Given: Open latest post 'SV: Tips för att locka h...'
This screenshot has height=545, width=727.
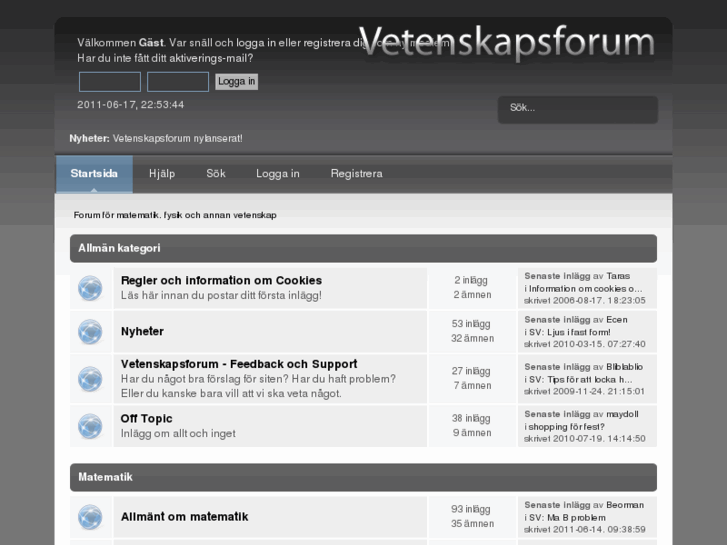Looking at the screenshot, I should point(580,379).
